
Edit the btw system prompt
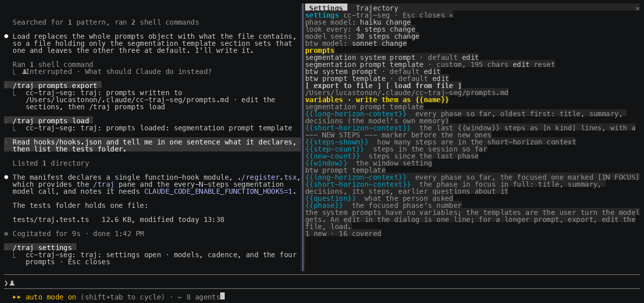click(x=432, y=71)
